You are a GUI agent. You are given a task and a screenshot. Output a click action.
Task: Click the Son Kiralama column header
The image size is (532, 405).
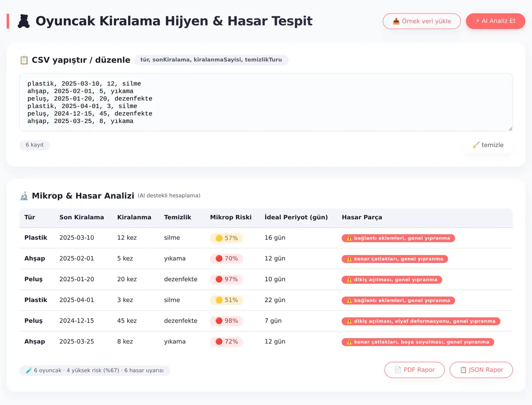82,217
